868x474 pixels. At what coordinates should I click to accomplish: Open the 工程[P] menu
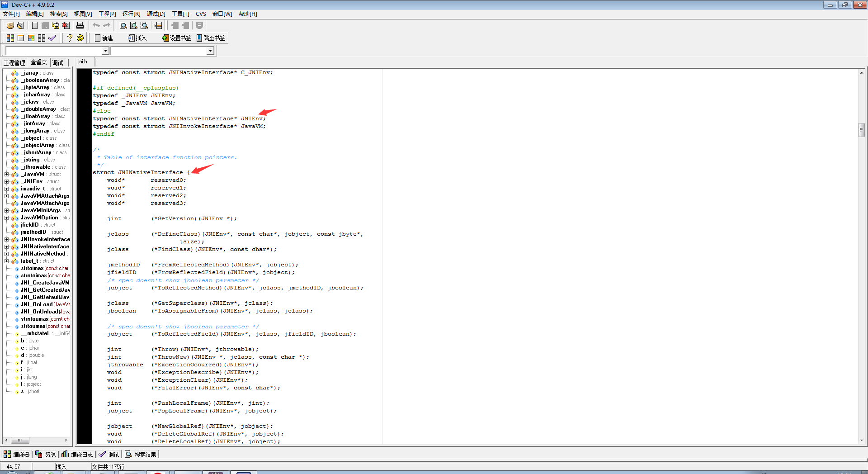coord(107,14)
